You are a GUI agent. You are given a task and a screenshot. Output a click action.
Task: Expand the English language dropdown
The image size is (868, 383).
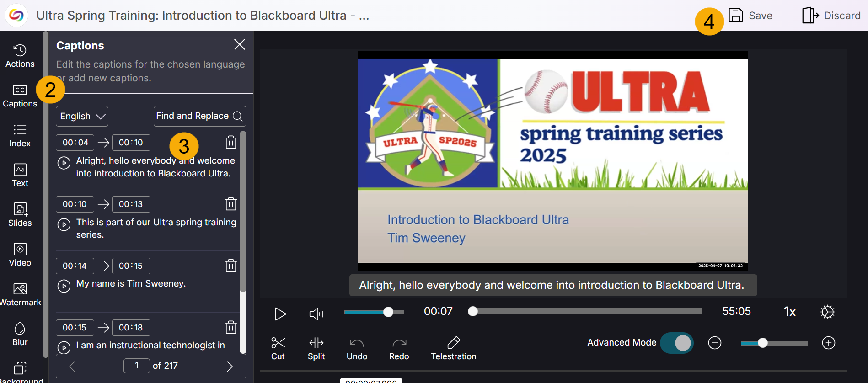pos(82,116)
